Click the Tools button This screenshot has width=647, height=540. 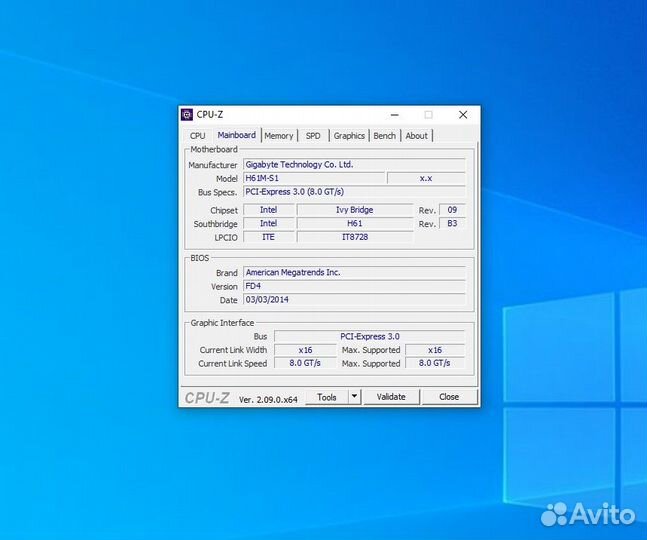click(x=327, y=397)
